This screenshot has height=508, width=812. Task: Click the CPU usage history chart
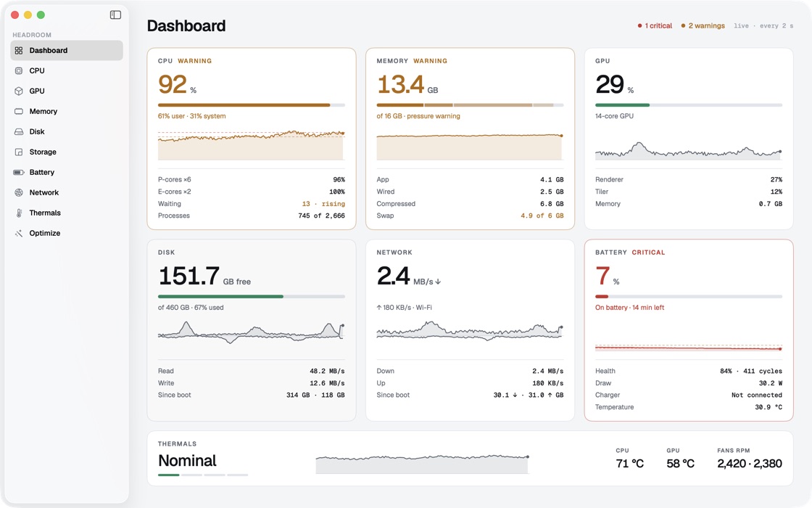pos(251,144)
